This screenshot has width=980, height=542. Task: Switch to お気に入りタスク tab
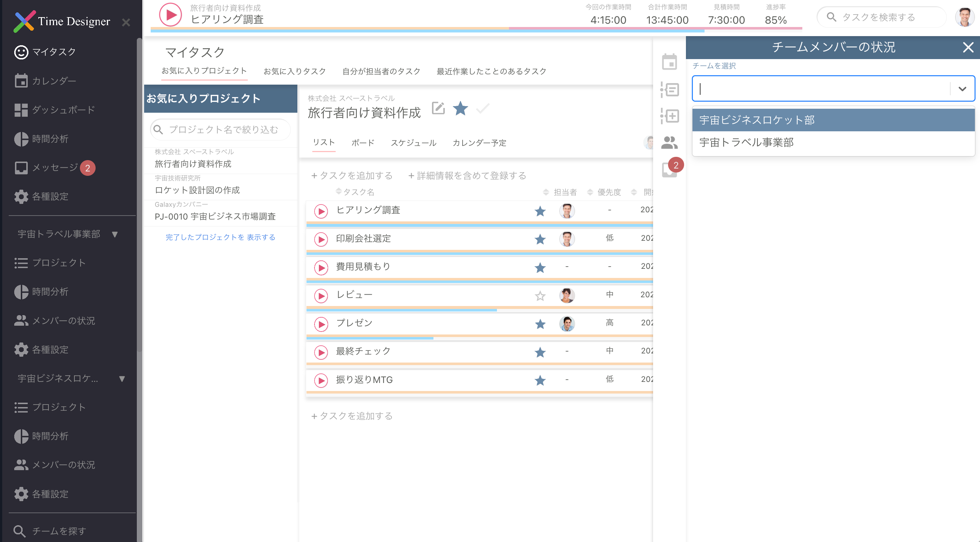[294, 71]
